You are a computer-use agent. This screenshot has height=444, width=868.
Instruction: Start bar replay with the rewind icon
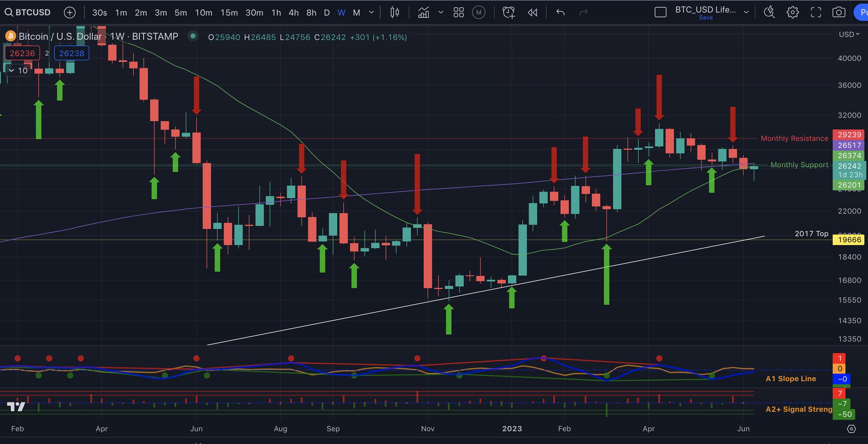[x=532, y=13]
